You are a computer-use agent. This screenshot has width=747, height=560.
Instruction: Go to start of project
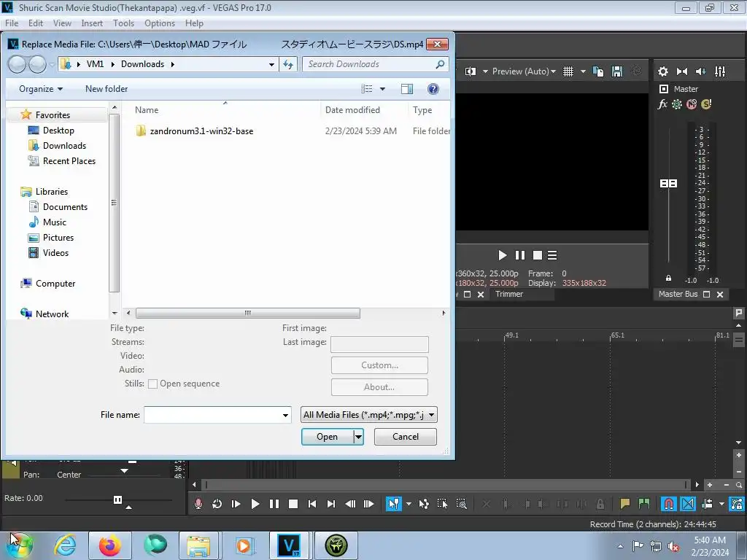tap(312, 504)
